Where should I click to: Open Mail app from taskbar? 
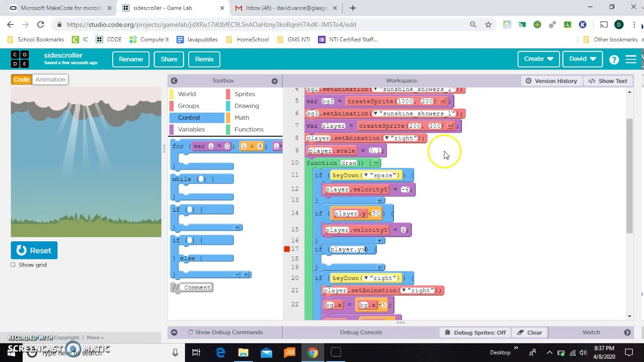(266, 352)
